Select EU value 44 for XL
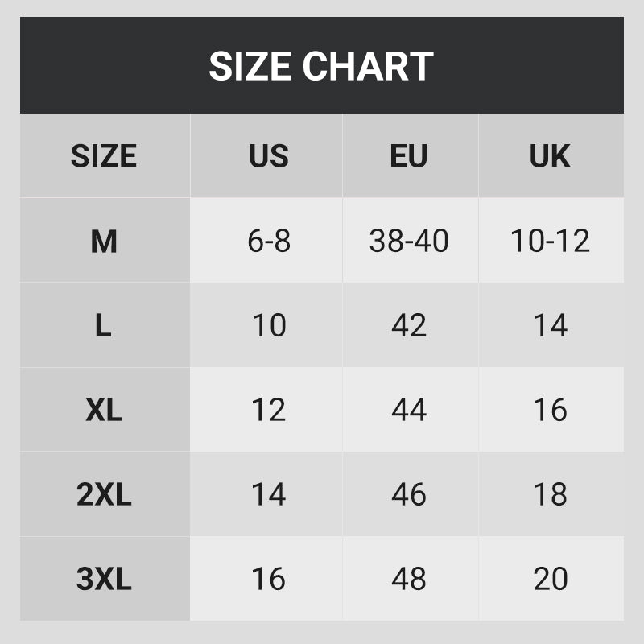 [x=409, y=410]
